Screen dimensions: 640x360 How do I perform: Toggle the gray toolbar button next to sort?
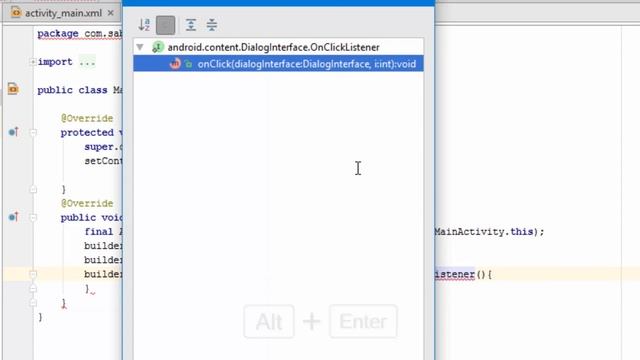(166, 25)
